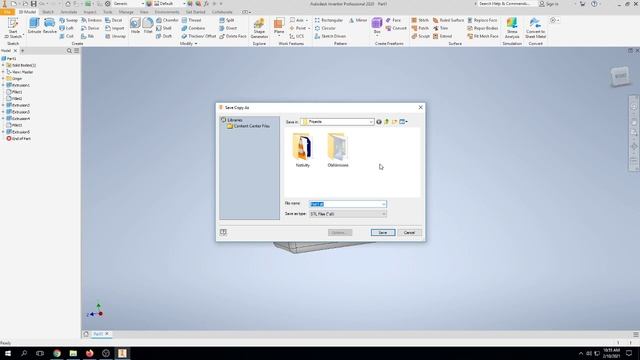This screenshot has width=640, height=360.
Task: Open Firefox from the taskbar
Action: click(x=89, y=353)
